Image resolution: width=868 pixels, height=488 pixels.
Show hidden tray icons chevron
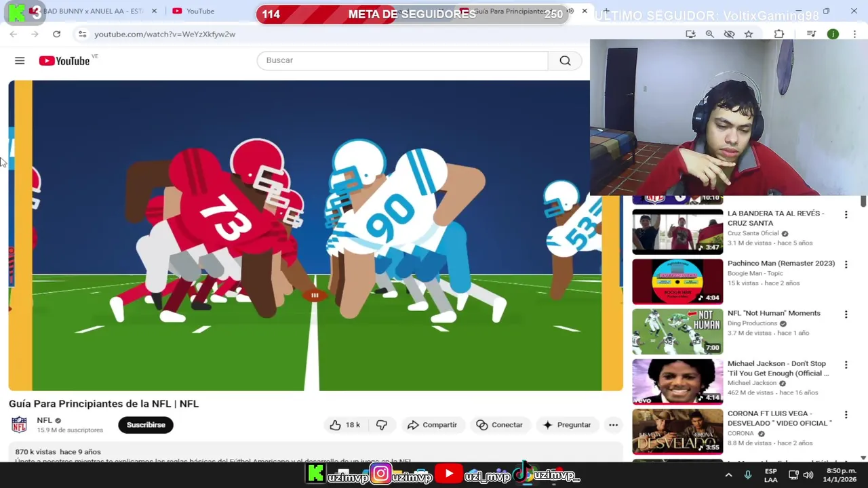tap(728, 475)
